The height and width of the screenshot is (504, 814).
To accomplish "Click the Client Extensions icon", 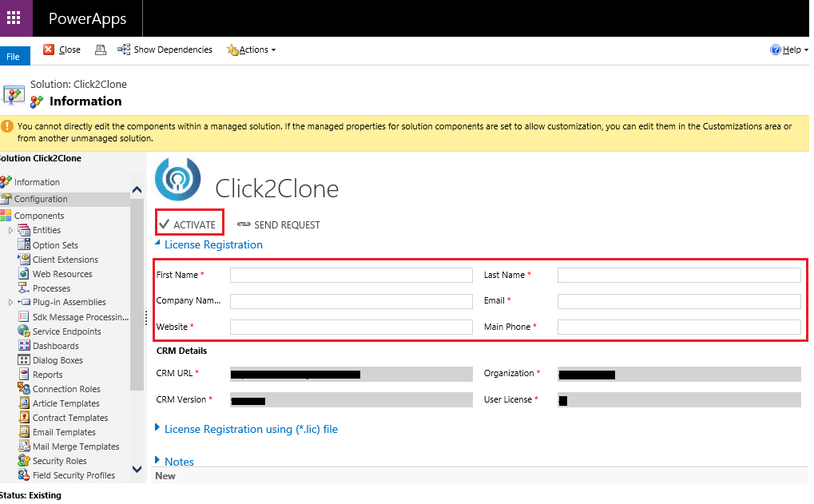I will pos(24,259).
